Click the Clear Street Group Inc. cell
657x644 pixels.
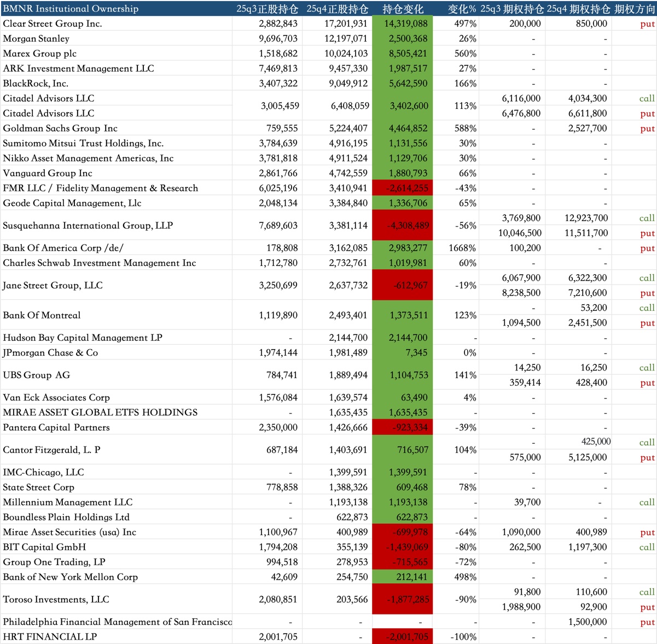tap(53, 24)
